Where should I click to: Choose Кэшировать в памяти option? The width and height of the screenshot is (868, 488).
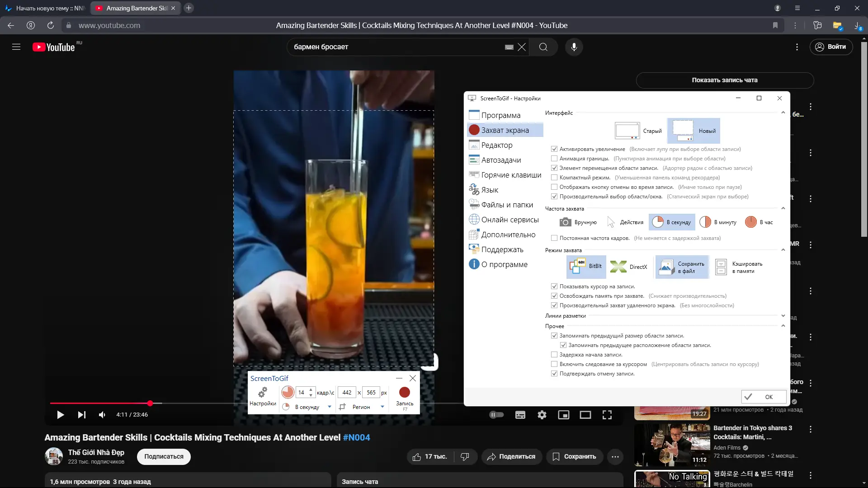739,267
